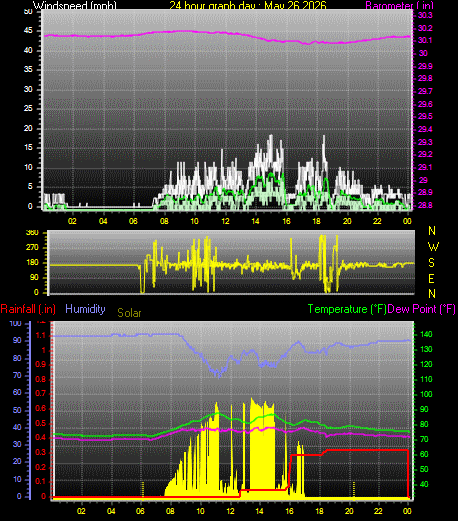Screen dimensions: 458x521
Task: Click the 29.1 barometer scale value
Action: [425, 167]
